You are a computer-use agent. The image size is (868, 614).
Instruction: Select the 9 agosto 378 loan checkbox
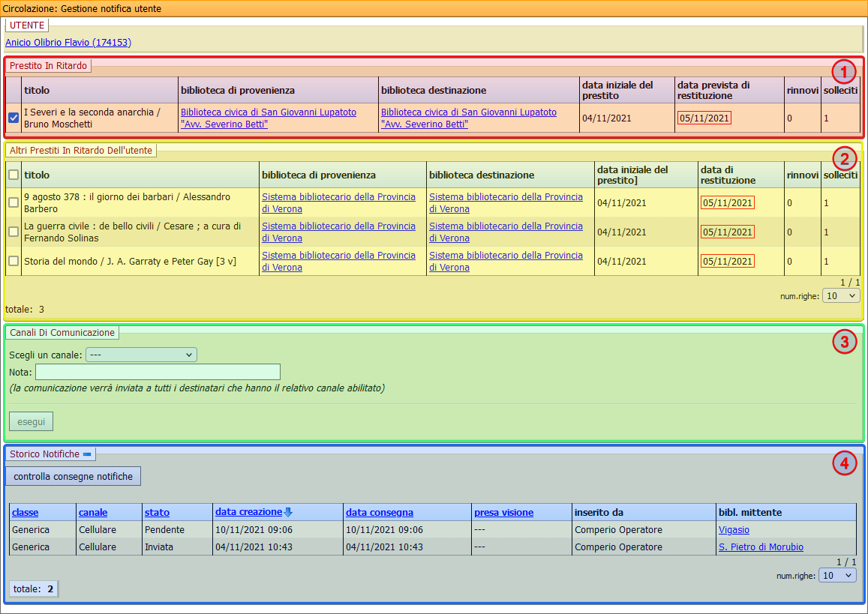tap(14, 202)
